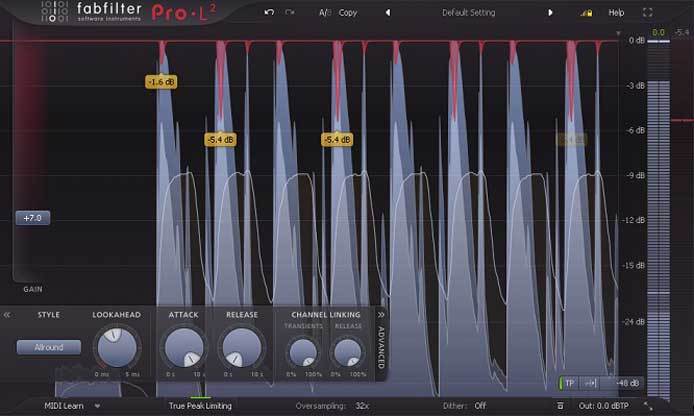The image size is (694, 416).
Task: Collapse the panel with the left double-chevron
Action: pyautogui.click(x=7, y=315)
